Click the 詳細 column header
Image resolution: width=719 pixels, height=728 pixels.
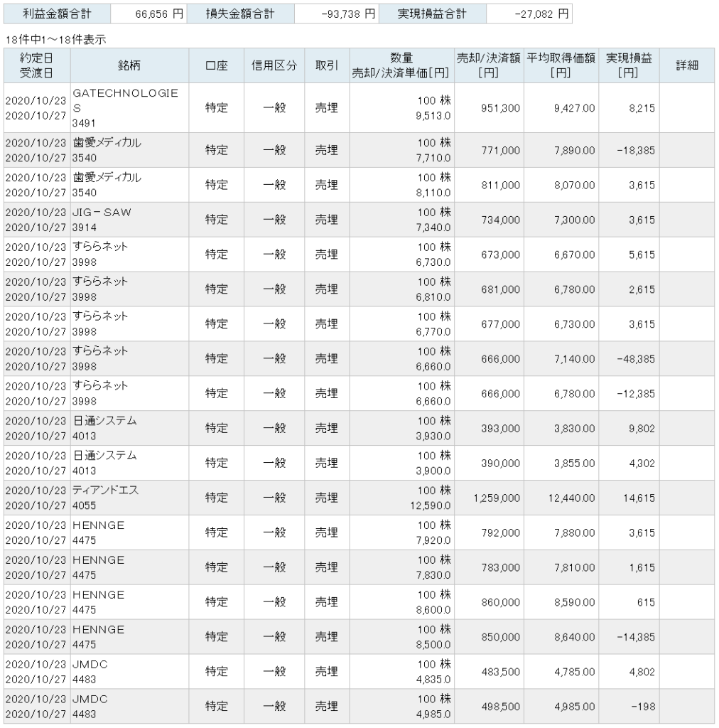687,65
